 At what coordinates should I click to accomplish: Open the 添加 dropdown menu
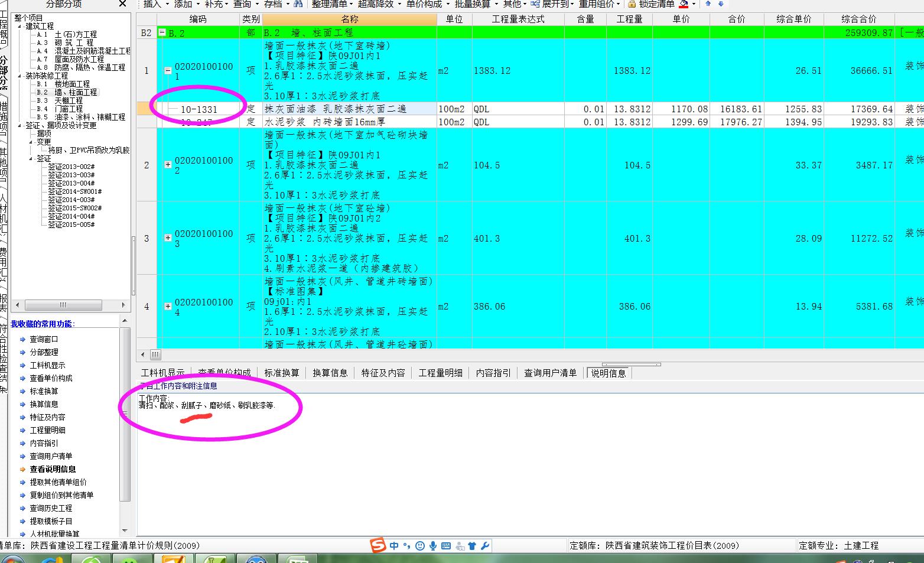pos(186,4)
